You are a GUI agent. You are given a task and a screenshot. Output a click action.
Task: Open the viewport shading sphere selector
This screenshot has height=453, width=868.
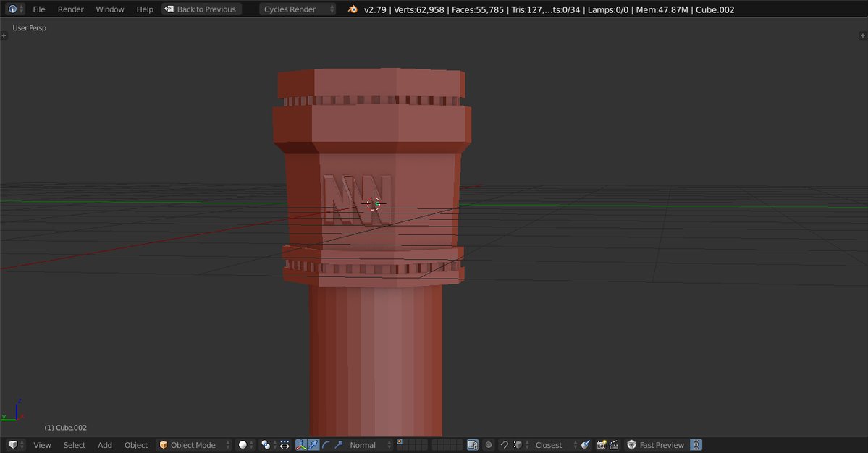pyautogui.click(x=246, y=445)
